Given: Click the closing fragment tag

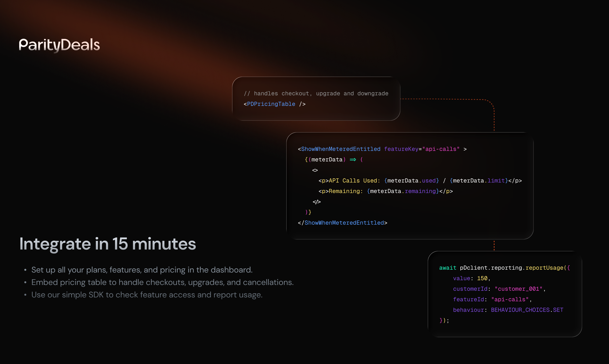Looking at the screenshot, I should click(x=316, y=202).
